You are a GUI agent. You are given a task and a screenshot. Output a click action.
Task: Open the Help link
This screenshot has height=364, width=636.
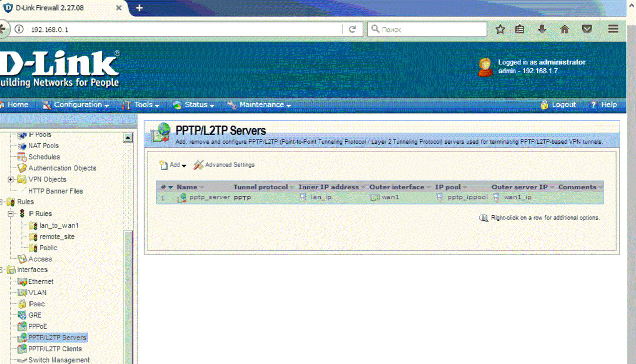[604, 105]
